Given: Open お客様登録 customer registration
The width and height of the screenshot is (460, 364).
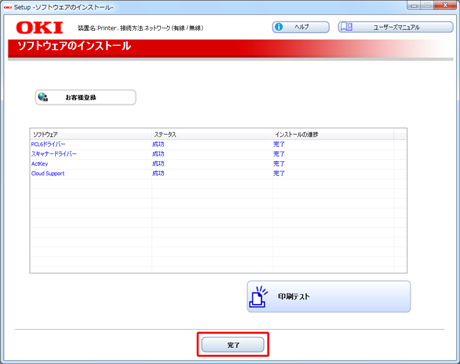Looking at the screenshot, I should [86, 97].
